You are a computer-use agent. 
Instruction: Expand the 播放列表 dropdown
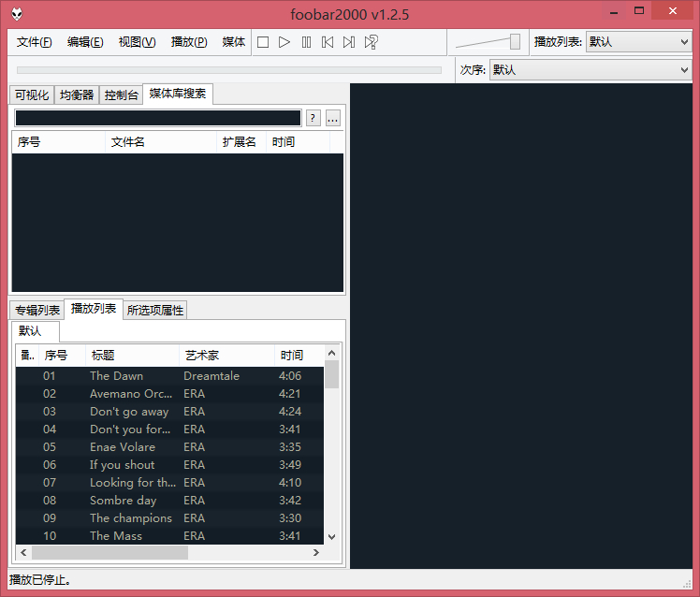639,42
